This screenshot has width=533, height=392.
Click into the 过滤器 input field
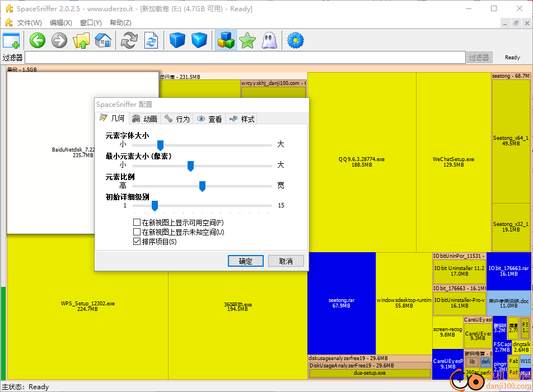click(245, 58)
